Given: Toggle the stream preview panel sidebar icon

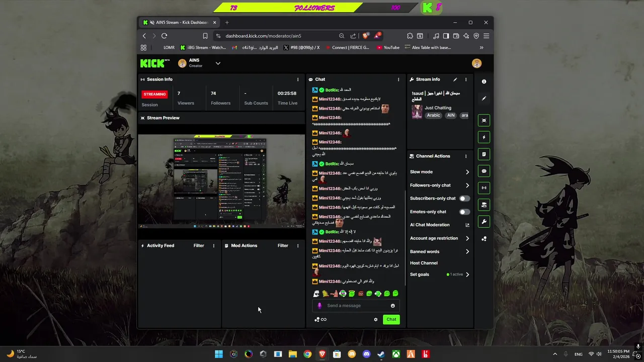Looking at the screenshot, I should click(x=484, y=120).
